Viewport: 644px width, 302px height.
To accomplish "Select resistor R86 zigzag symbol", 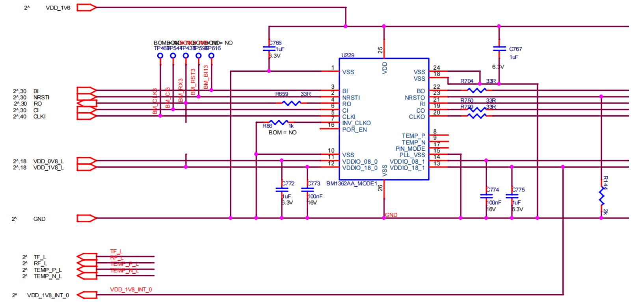I will 278,122.
